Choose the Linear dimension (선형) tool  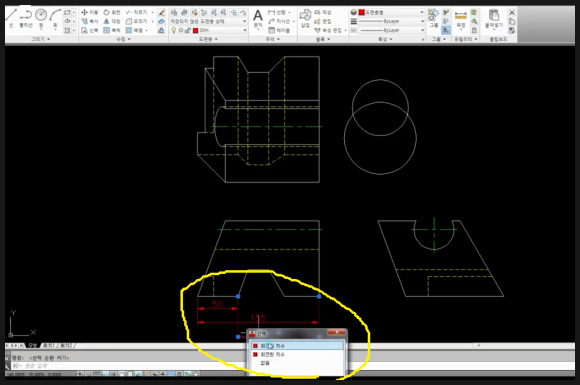pos(277,13)
